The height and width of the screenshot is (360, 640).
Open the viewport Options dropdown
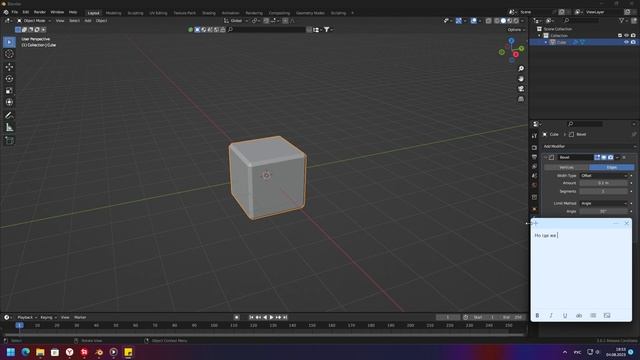(516, 30)
